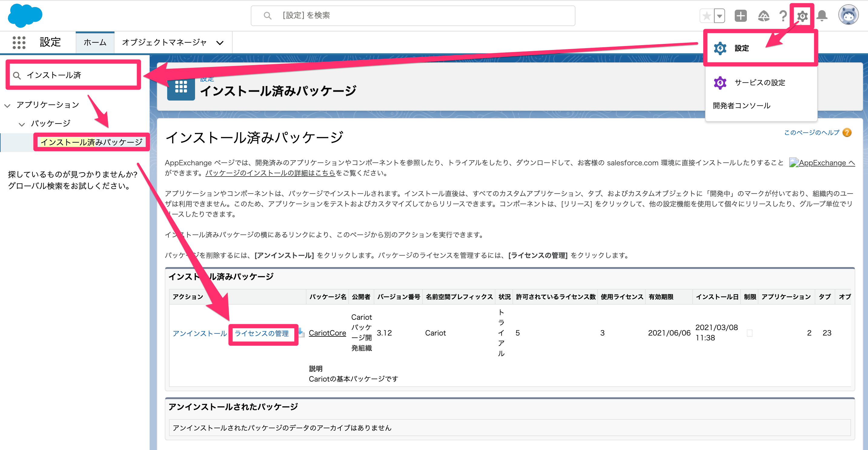Click the バージョン番号 column header

click(x=399, y=297)
